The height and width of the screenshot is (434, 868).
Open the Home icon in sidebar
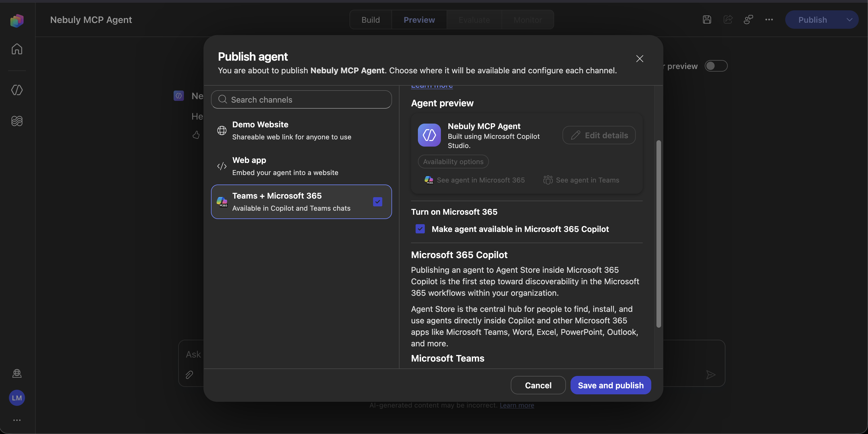pos(17,49)
